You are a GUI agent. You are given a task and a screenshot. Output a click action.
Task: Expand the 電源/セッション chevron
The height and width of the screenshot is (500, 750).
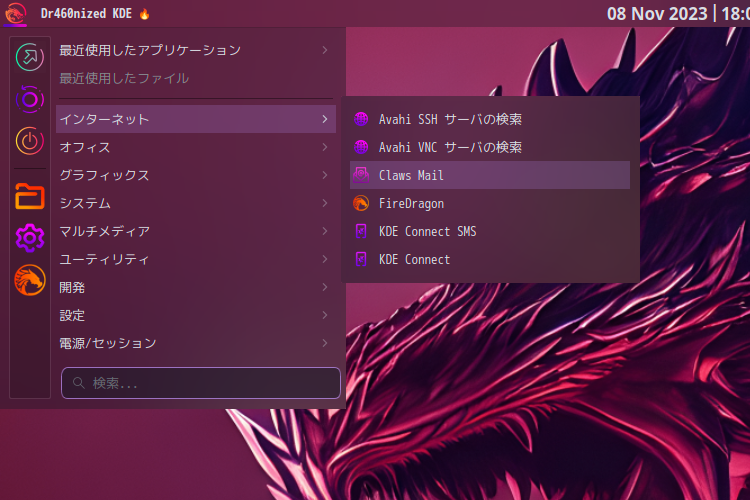coord(325,343)
